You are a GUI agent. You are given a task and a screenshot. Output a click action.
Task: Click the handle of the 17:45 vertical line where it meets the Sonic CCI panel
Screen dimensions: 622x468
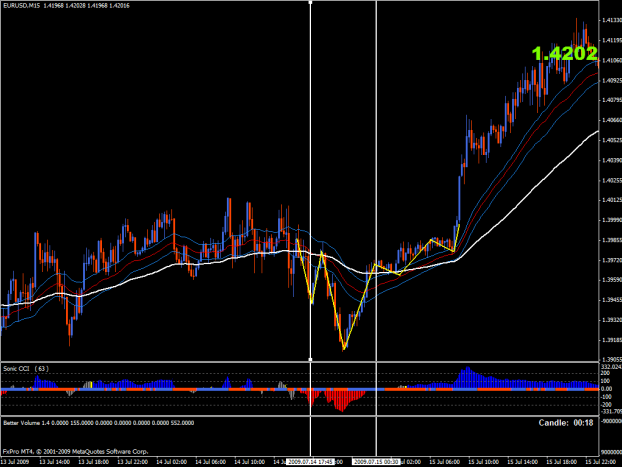310,360
